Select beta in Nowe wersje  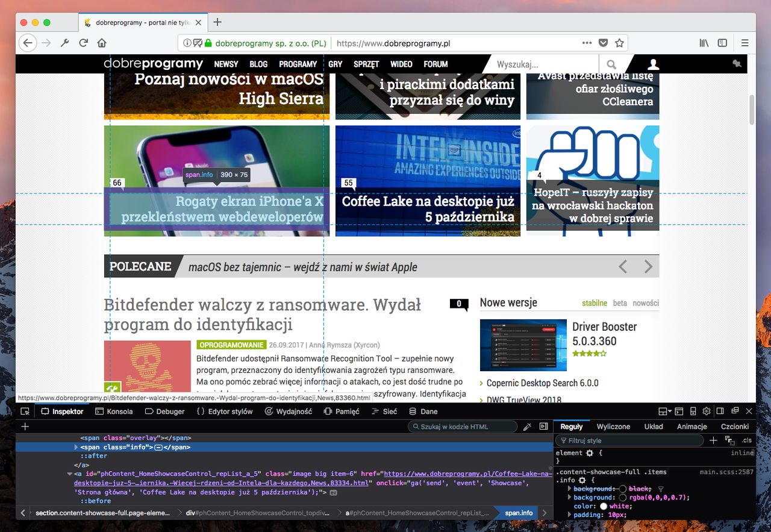tap(620, 303)
